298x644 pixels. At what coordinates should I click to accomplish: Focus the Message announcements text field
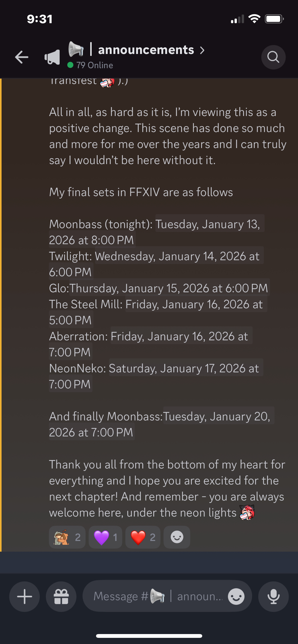pyautogui.click(x=158, y=597)
